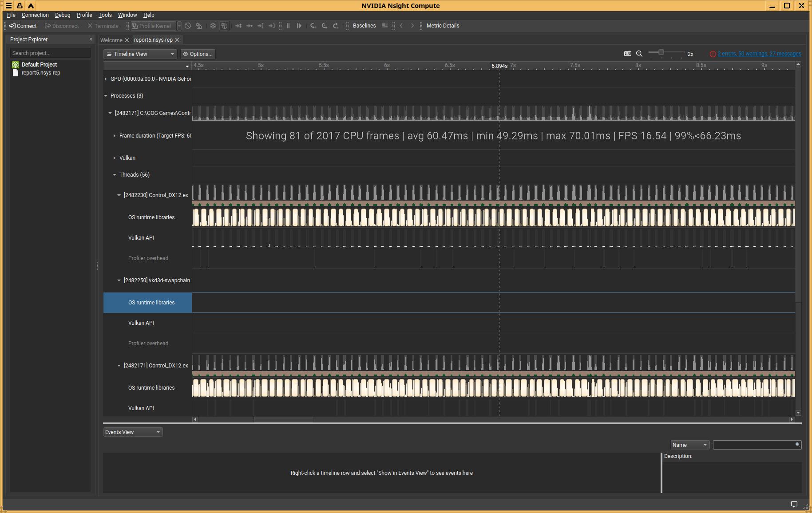Click the snowflake freeze icon in the toolbar
Image resolution: width=812 pixels, height=513 pixels.
point(213,26)
